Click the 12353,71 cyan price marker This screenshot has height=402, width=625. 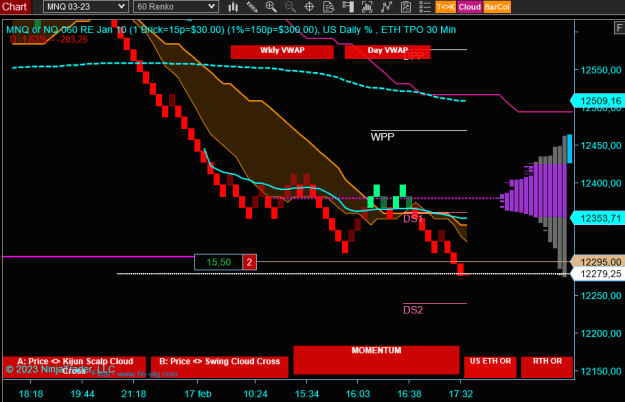(x=598, y=218)
